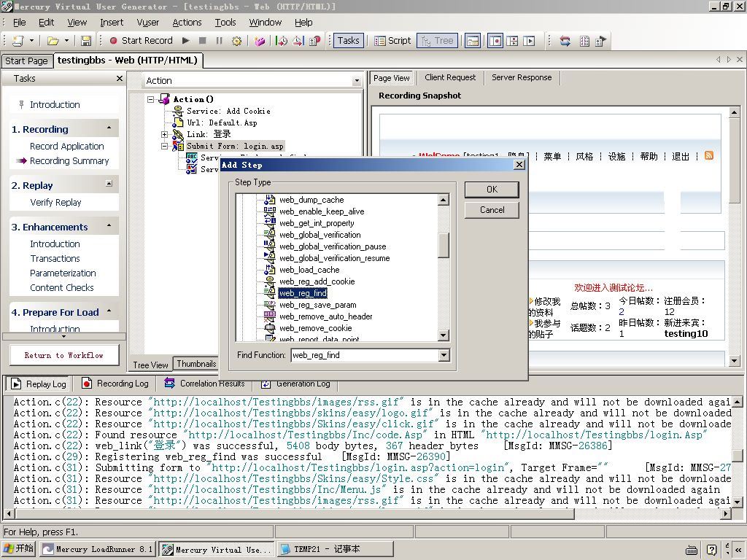Viewport: 747px width, 560px height.
Task: Open Run-time Settings gear icon
Action: pyautogui.click(x=236, y=41)
